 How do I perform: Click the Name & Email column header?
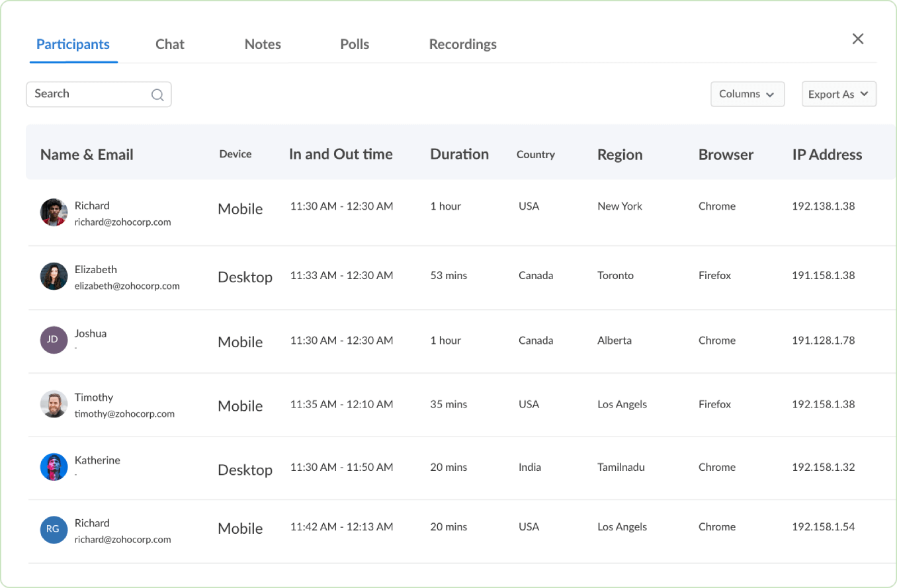(x=87, y=154)
